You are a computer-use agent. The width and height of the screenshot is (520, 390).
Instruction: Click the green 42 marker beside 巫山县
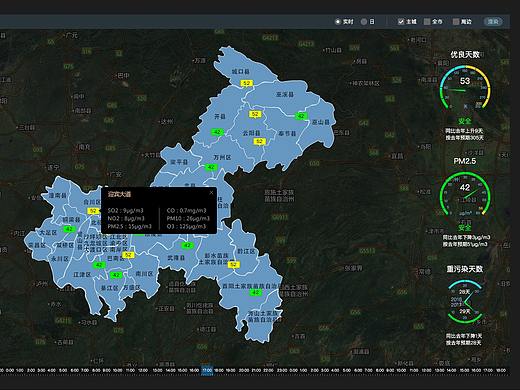pos(301,116)
